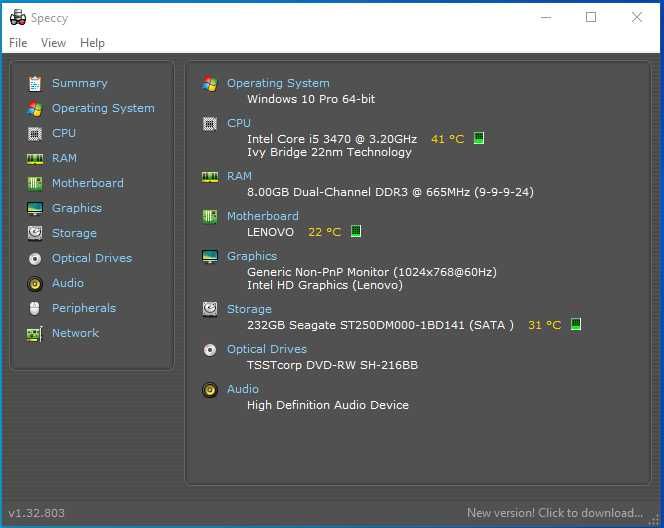This screenshot has width=664, height=528.
Task: Click the RAM icon in summary panel
Action: pyautogui.click(x=210, y=177)
